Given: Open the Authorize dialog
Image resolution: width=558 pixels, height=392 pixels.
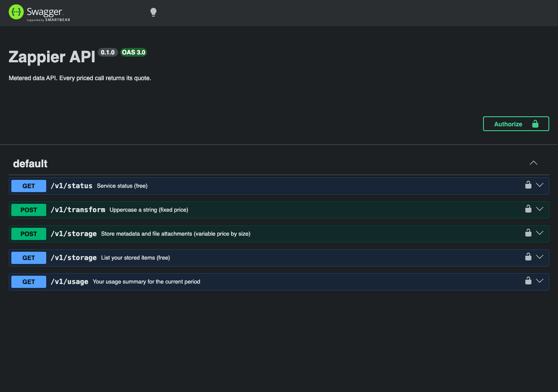Looking at the screenshot, I should 516,124.
